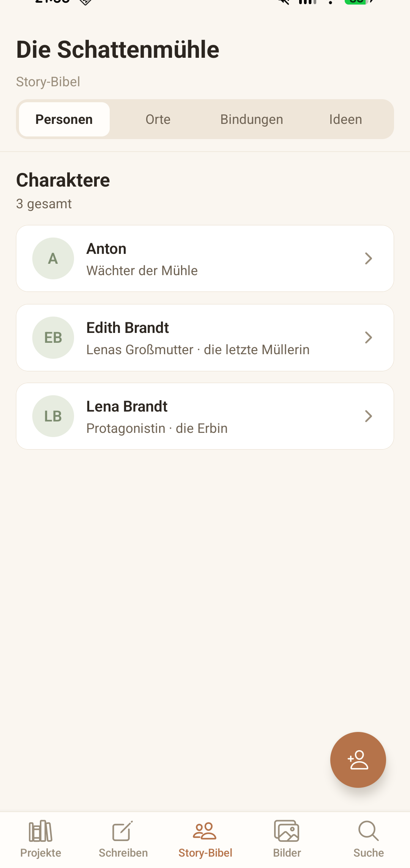Tap Edith Brandt's EB avatar
The height and width of the screenshot is (868, 410).
click(53, 337)
